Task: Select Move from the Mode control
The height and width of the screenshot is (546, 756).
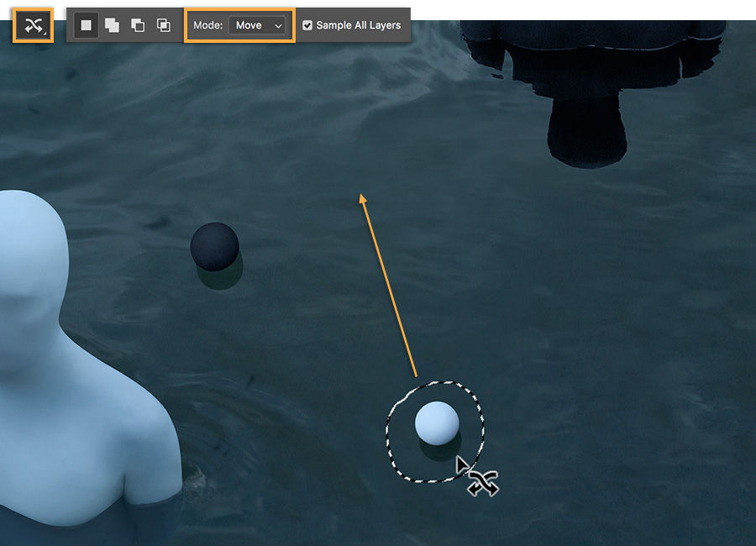Action: [249, 25]
